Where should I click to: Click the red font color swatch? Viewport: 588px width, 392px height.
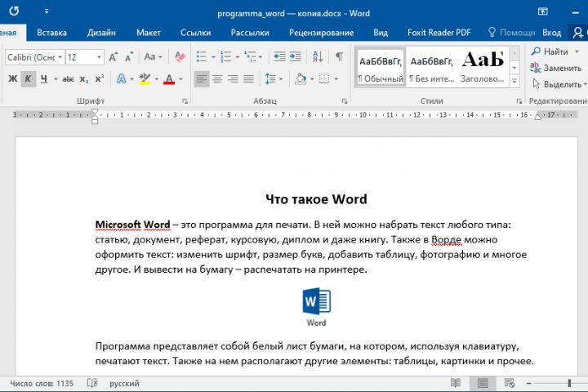coord(169,79)
